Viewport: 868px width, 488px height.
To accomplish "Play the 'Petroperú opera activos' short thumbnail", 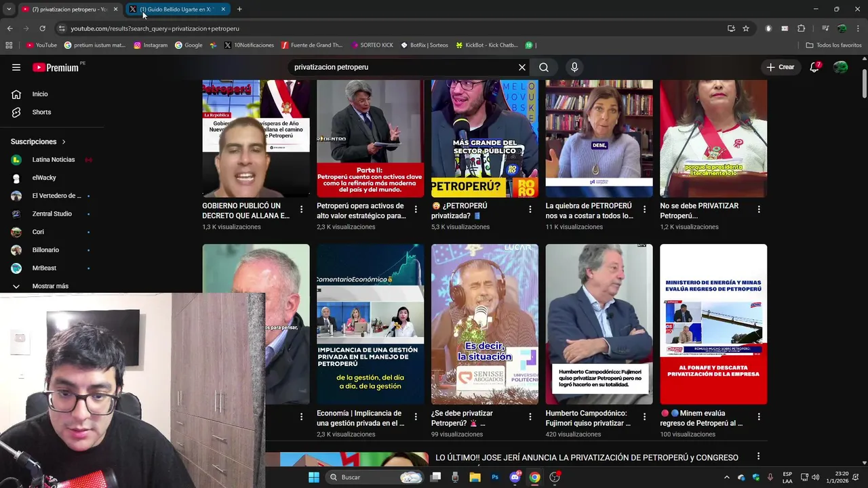I will (x=370, y=138).
